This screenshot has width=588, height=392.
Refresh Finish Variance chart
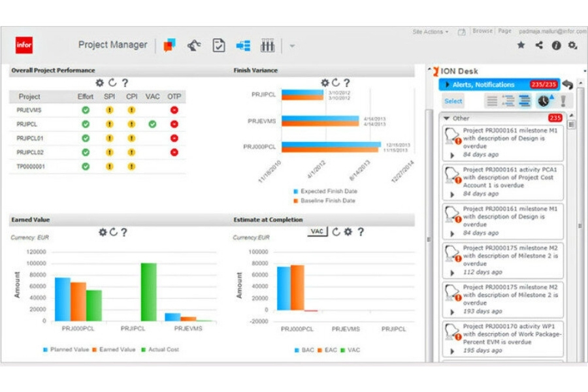coord(336,82)
